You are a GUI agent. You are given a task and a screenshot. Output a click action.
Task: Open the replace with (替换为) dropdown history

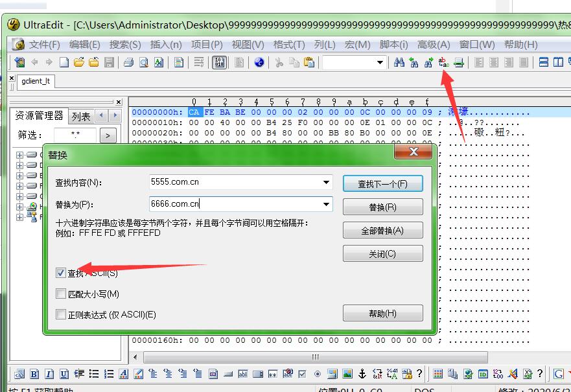326,205
